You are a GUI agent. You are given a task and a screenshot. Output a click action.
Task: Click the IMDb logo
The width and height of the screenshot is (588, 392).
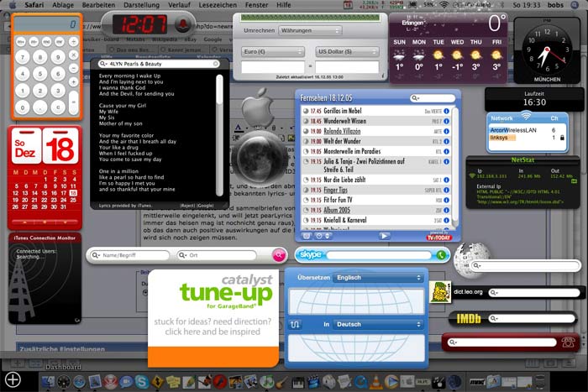tap(469, 318)
